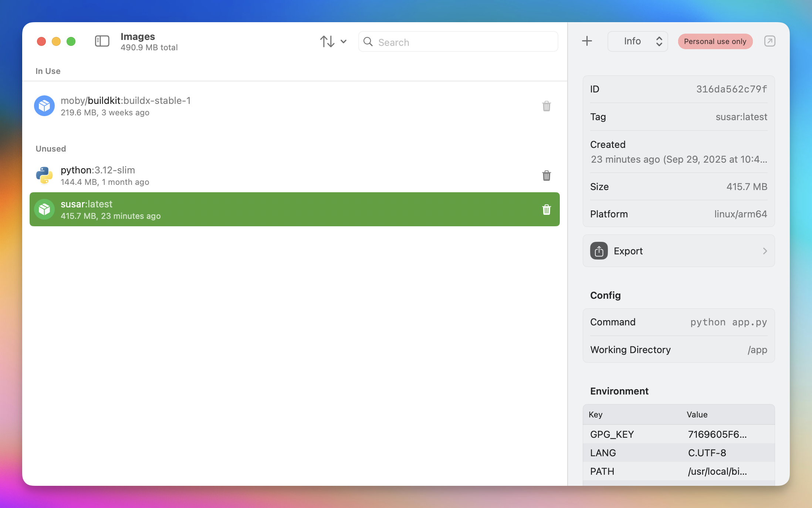Click the susar image box icon

coord(44,209)
